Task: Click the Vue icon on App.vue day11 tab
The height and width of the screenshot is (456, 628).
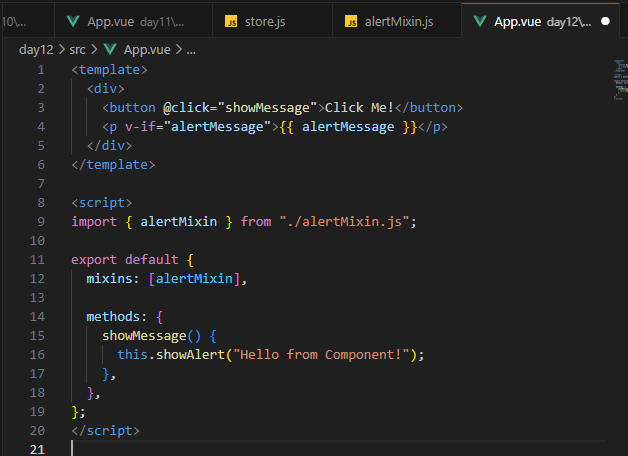Action: pyautogui.click(x=73, y=21)
